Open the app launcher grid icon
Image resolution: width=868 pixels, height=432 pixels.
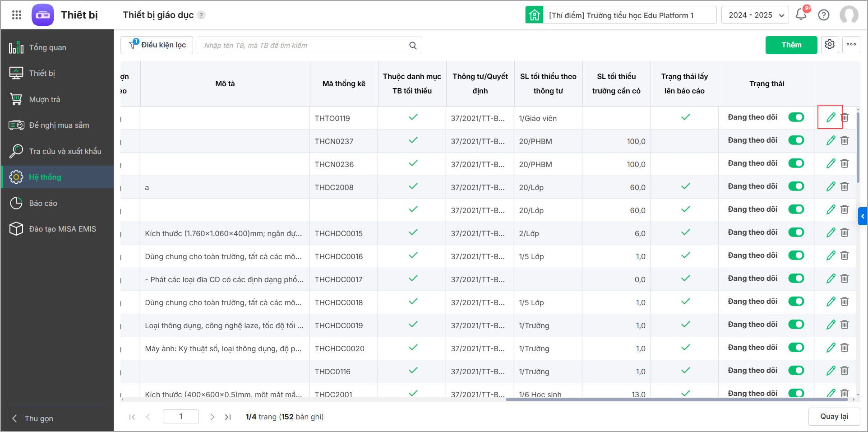[17, 15]
